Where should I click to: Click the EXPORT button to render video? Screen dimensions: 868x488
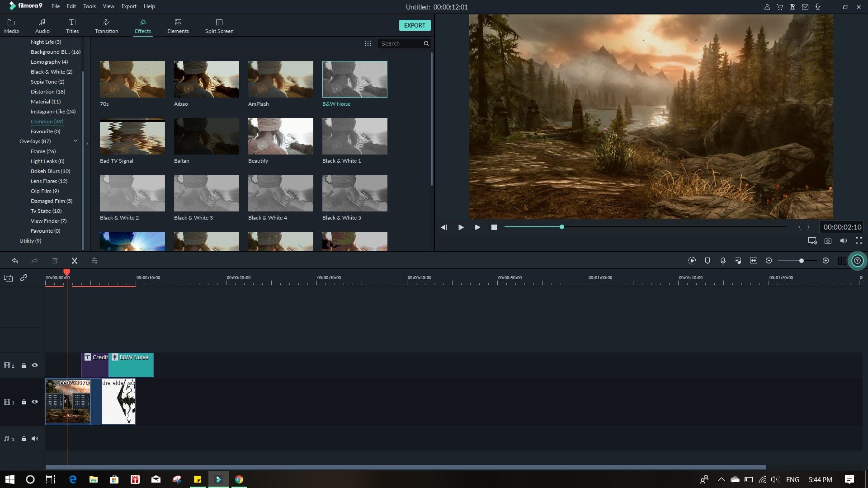(x=415, y=25)
